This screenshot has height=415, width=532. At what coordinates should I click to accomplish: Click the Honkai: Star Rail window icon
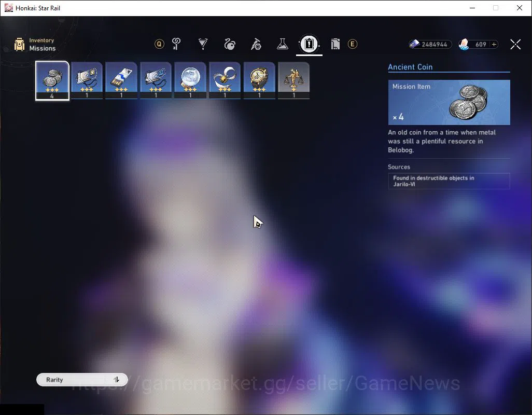coord(8,8)
